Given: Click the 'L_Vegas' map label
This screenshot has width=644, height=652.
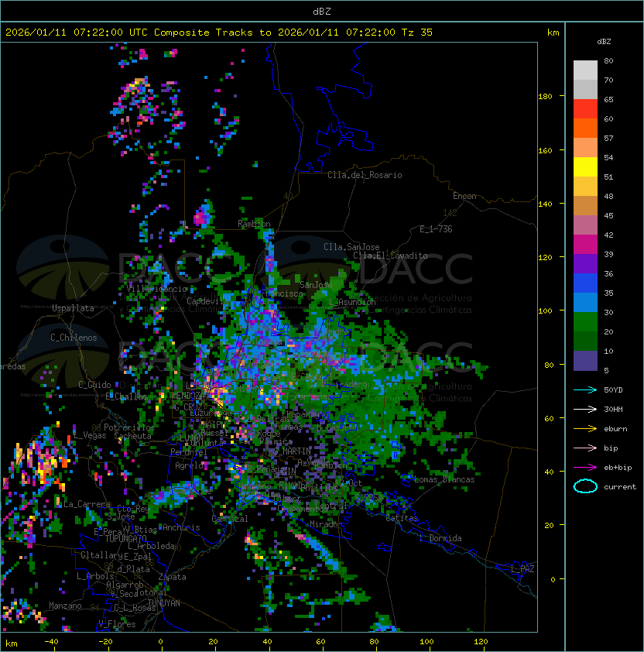Looking at the screenshot, I should 90,435.
